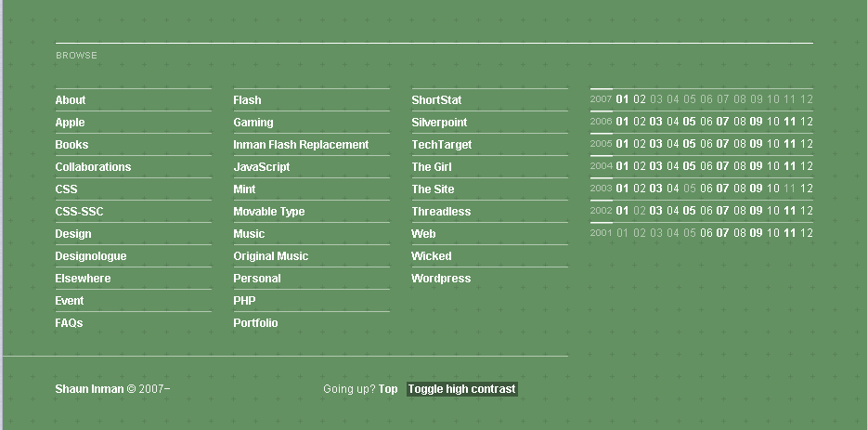The width and height of the screenshot is (868, 430).
Task: Visit the Threadless category
Action: 441,212
